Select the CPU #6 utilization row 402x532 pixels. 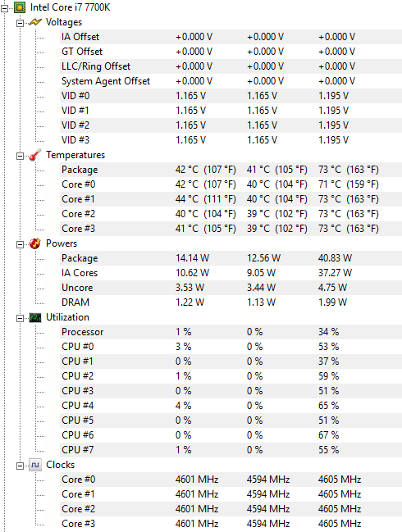click(x=231, y=435)
